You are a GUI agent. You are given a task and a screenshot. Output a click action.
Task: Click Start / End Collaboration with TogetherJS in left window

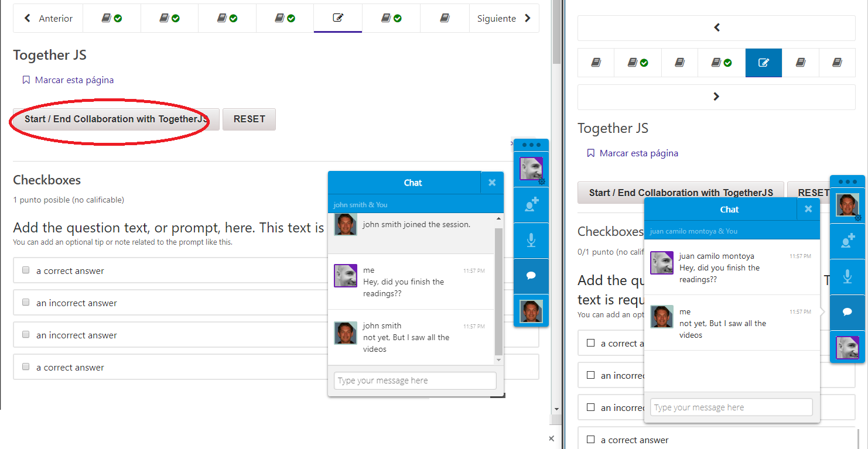[116, 119]
